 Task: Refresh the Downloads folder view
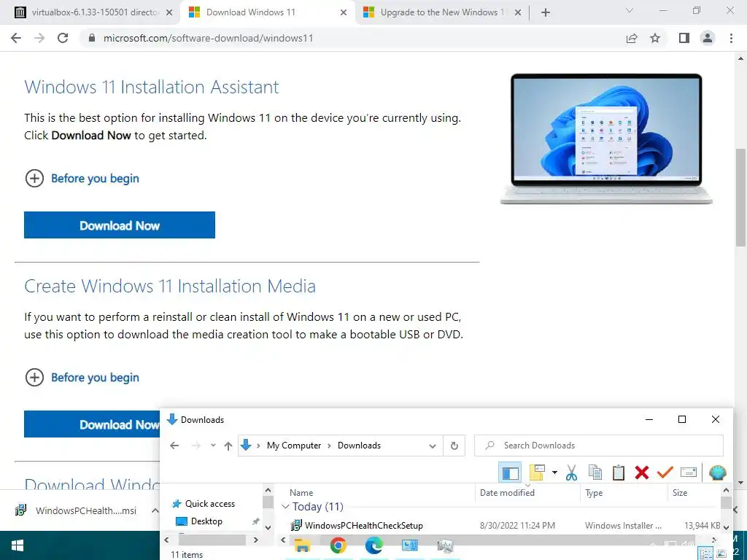coord(454,446)
